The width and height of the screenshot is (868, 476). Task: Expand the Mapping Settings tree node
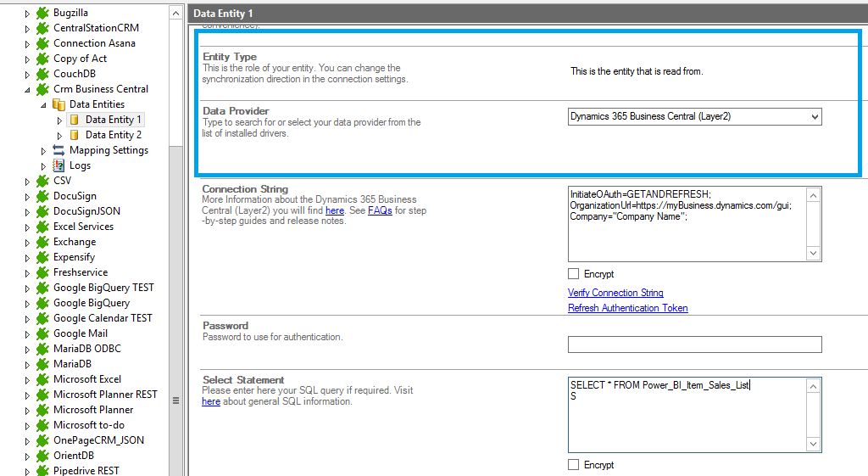point(44,150)
